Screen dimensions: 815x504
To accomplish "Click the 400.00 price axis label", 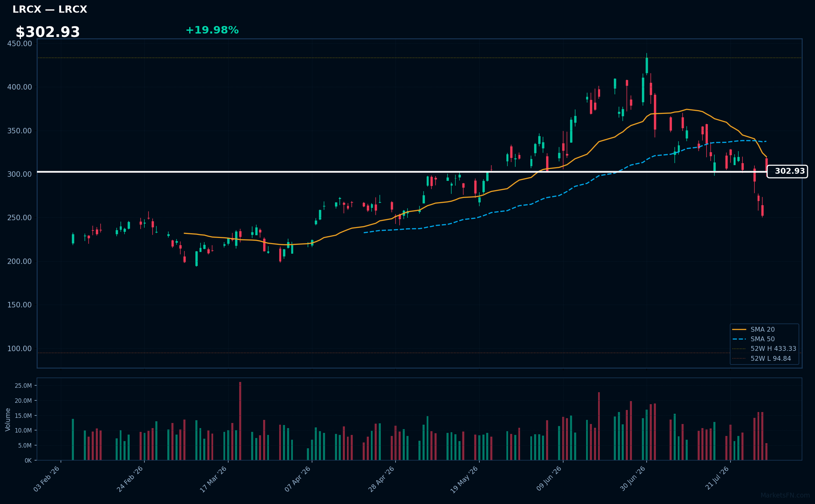I will point(20,87).
